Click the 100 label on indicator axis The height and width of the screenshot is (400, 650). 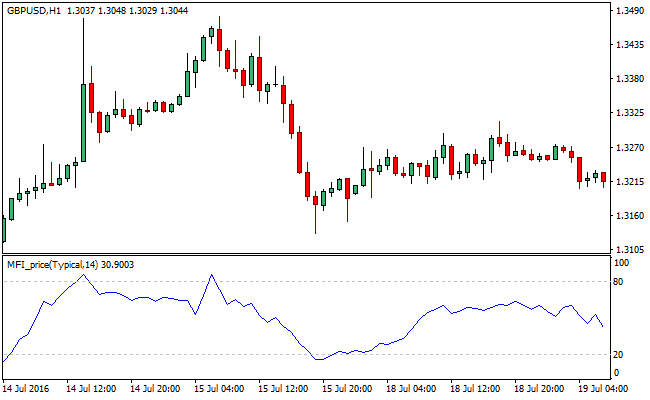coord(623,262)
